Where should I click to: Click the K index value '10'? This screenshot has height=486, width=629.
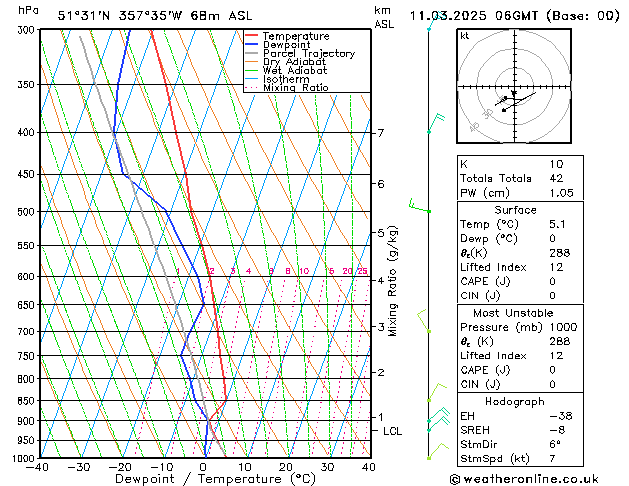(556, 164)
